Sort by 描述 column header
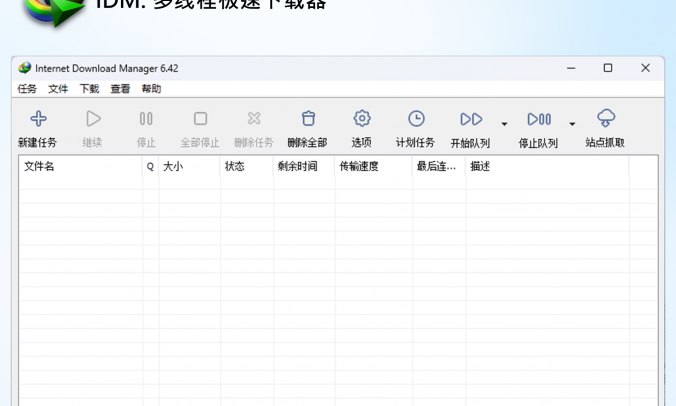The width and height of the screenshot is (676, 406). 547,166
